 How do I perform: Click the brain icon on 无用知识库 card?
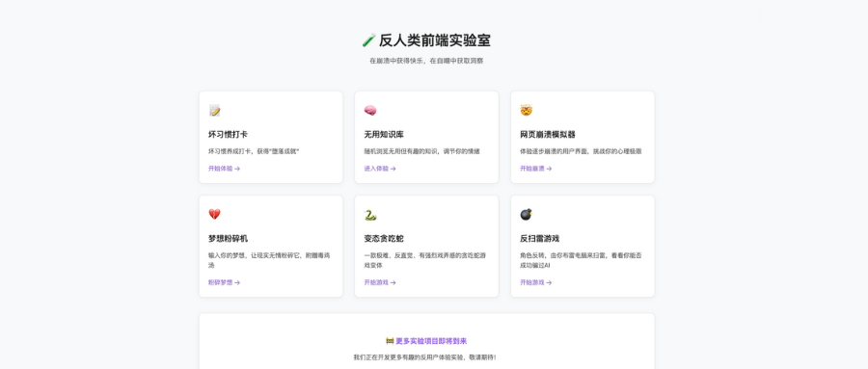[370, 111]
